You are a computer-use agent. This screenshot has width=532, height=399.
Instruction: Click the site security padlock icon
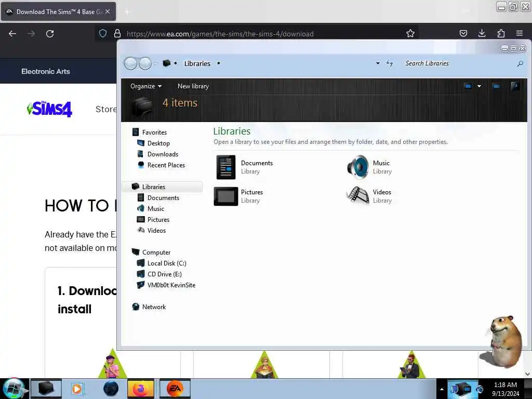coord(117,33)
